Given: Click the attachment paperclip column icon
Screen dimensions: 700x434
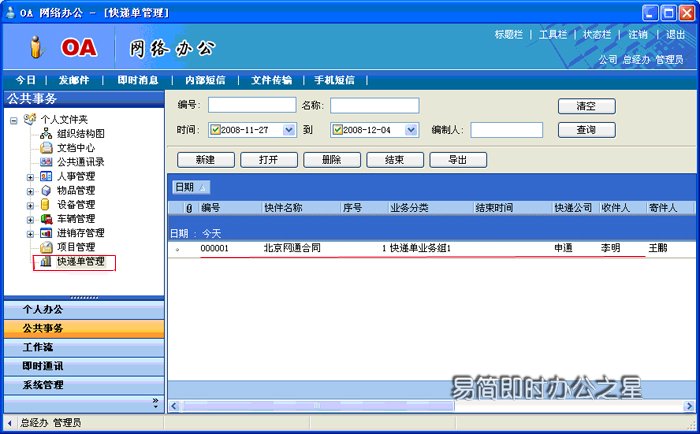Looking at the screenshot, I should pos(189,208).
